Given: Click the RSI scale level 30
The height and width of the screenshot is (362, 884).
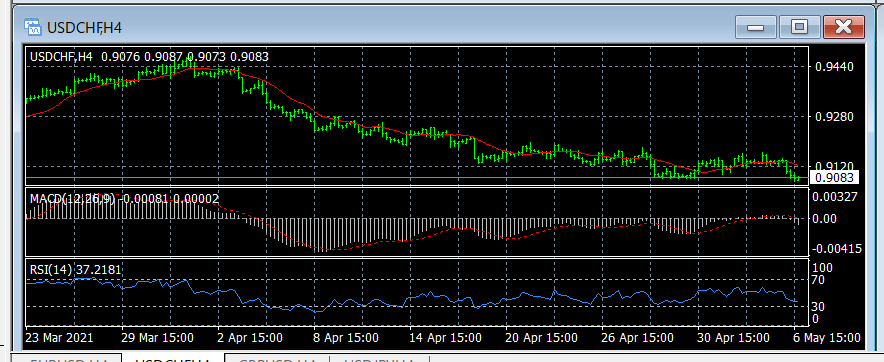Looking at the screenshot, I should click(x=818, y=306).
